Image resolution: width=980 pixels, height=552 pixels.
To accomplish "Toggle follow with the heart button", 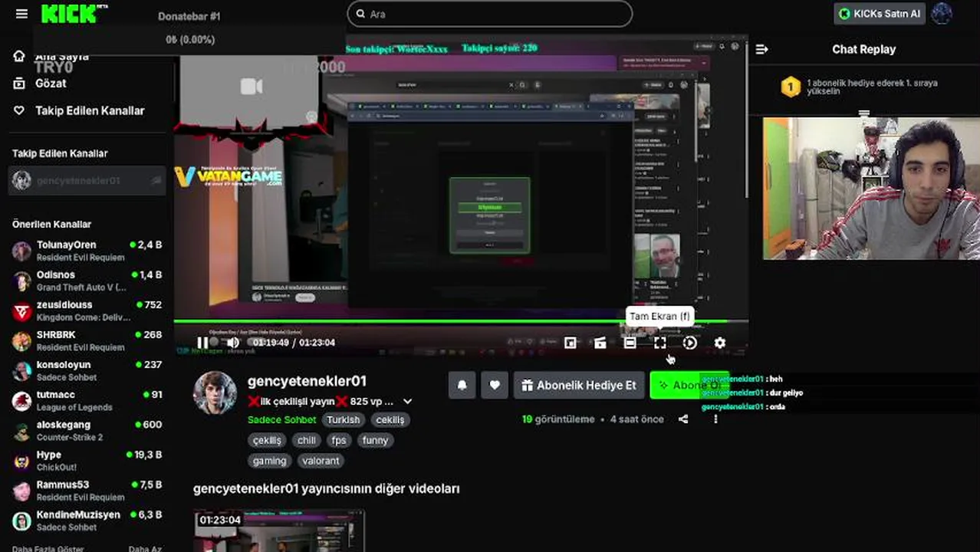I will pyautogui.click(x=495, y=386).
